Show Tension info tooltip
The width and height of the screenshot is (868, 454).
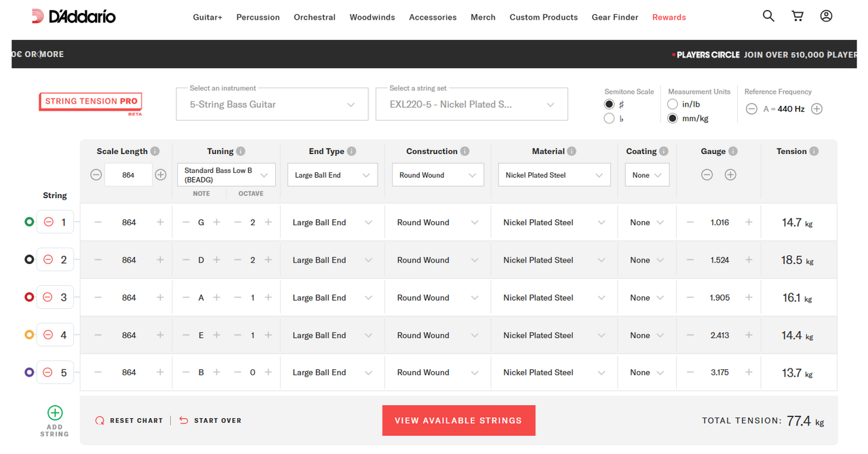(x=814, y=151)
